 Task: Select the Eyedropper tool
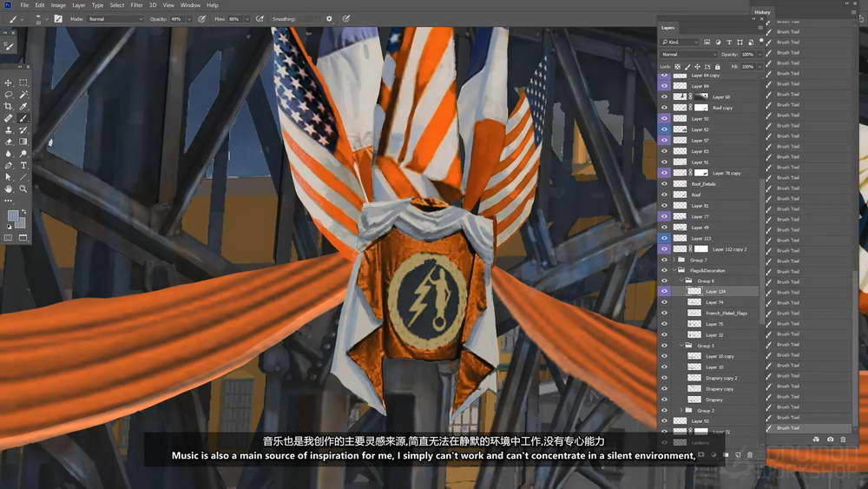(23, 106)
